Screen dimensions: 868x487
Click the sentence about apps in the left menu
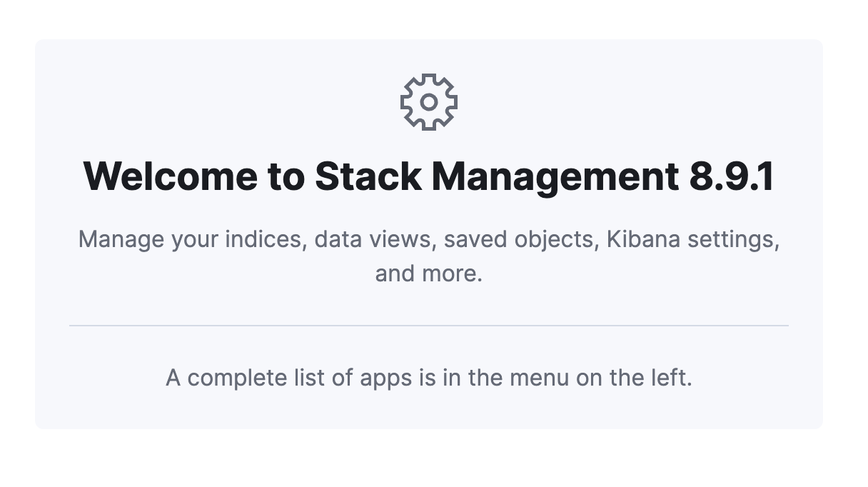coord(429,377)
